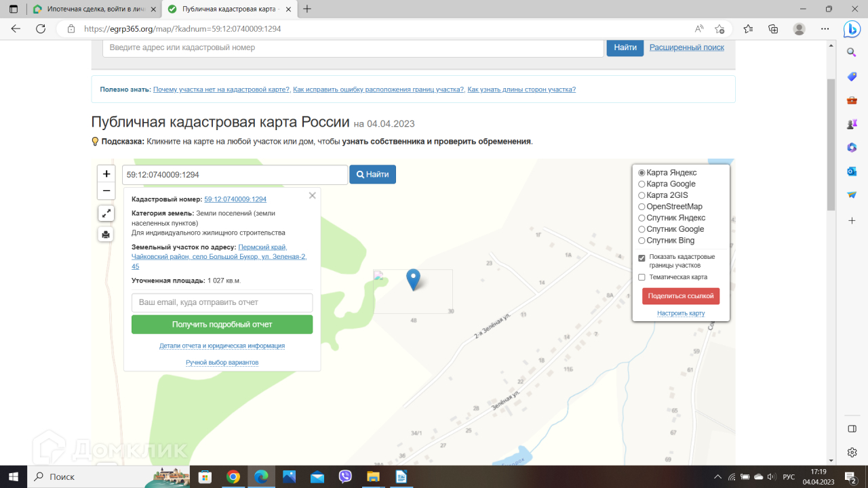868x488 pixels.
Task: Switch to Ипотечная сделка tab
Action: 94,9
